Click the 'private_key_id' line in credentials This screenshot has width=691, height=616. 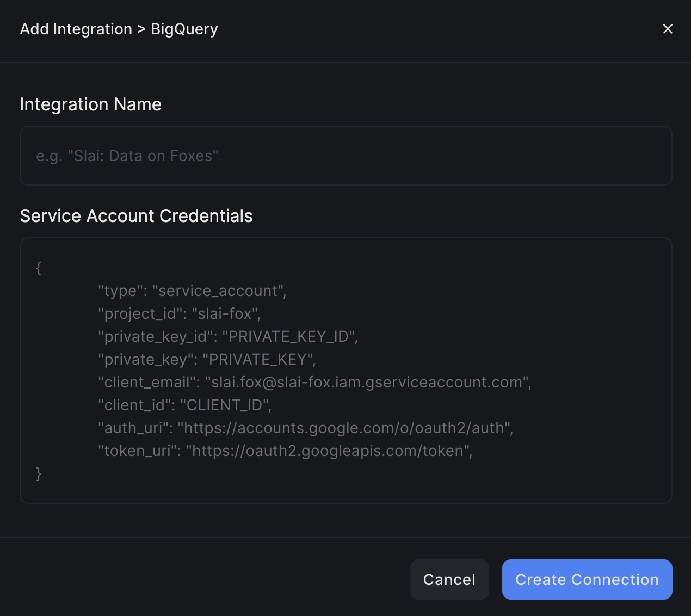[228, 336]
